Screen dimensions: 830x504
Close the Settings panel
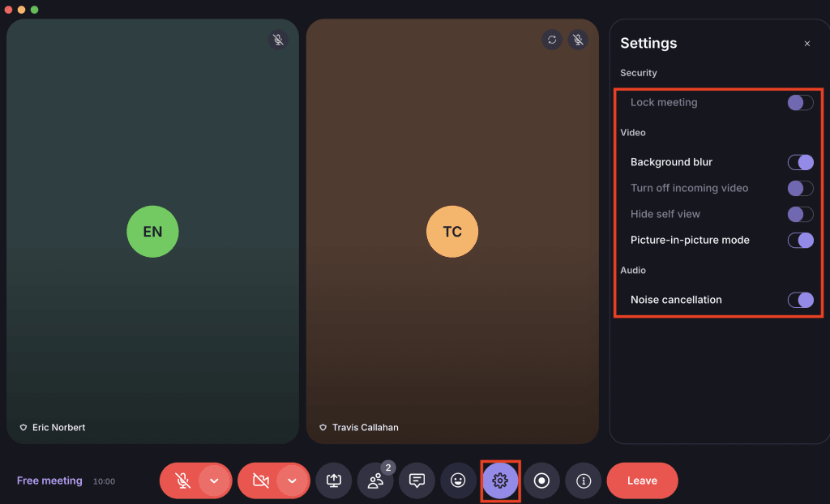[807, 43]
